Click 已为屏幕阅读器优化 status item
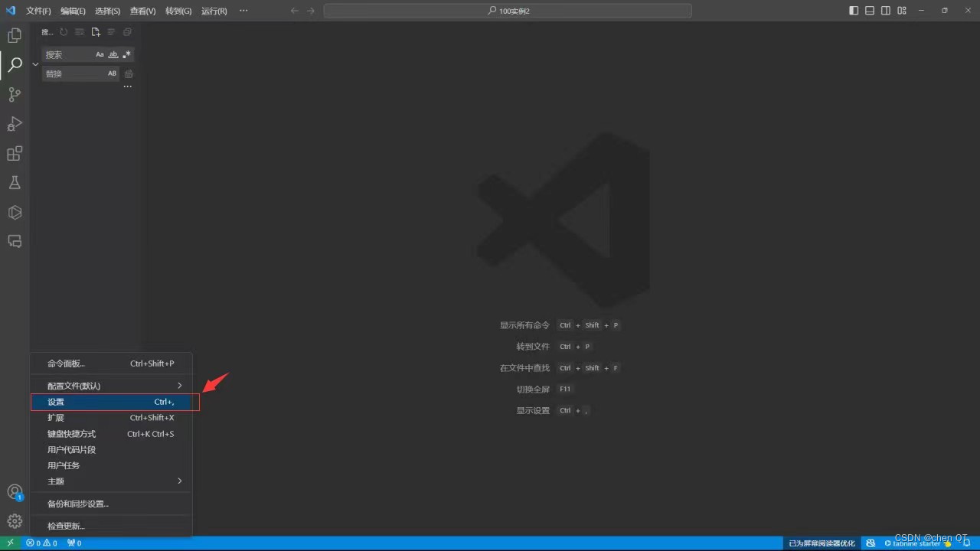The image size is (980, 551). tap(822, 543)
